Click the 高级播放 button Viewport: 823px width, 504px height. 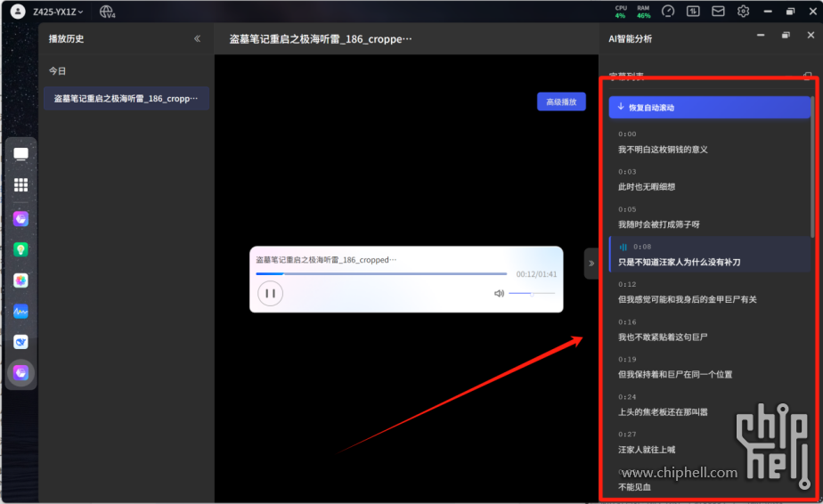click(561, 102)
